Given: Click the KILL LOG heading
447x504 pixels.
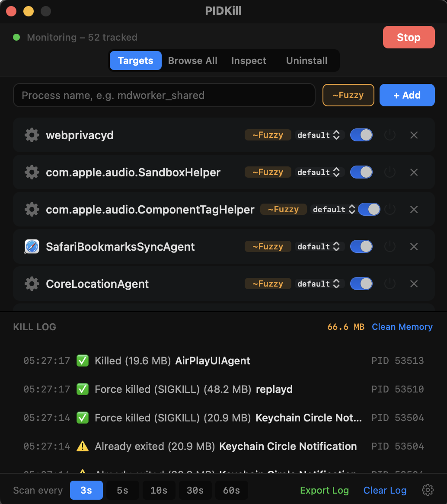Looking at the screenshot, I should pos(35,327).
